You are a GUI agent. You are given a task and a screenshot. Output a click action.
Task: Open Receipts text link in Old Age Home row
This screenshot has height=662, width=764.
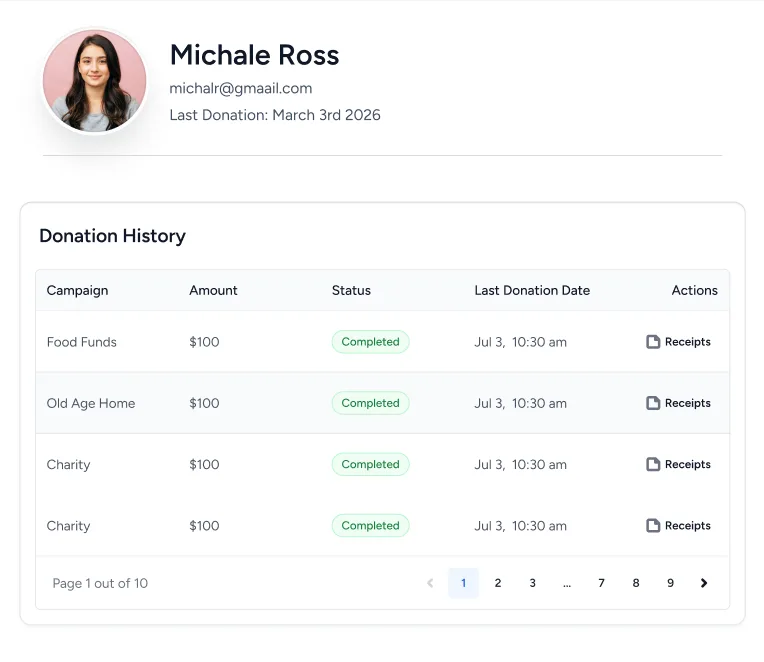pos(688,403)
